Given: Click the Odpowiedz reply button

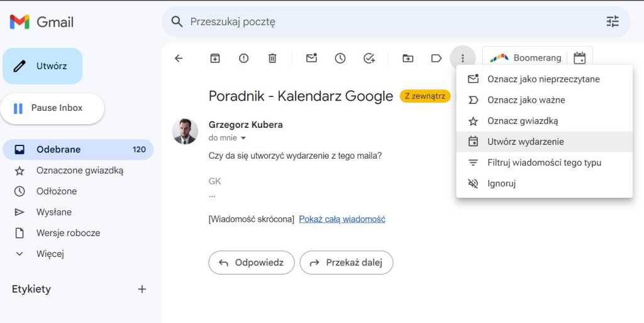Looking at the screenshot, I should (251, 263).
